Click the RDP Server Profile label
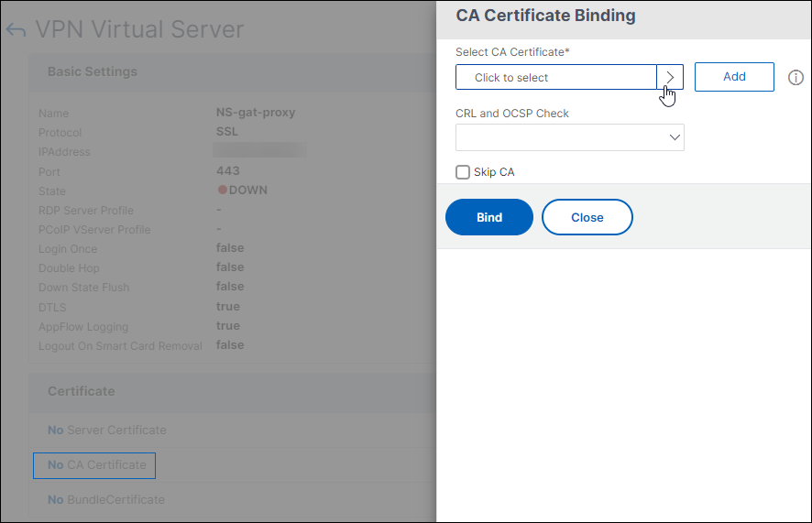The width and height of the screenshot is (812, 523). 86,211
